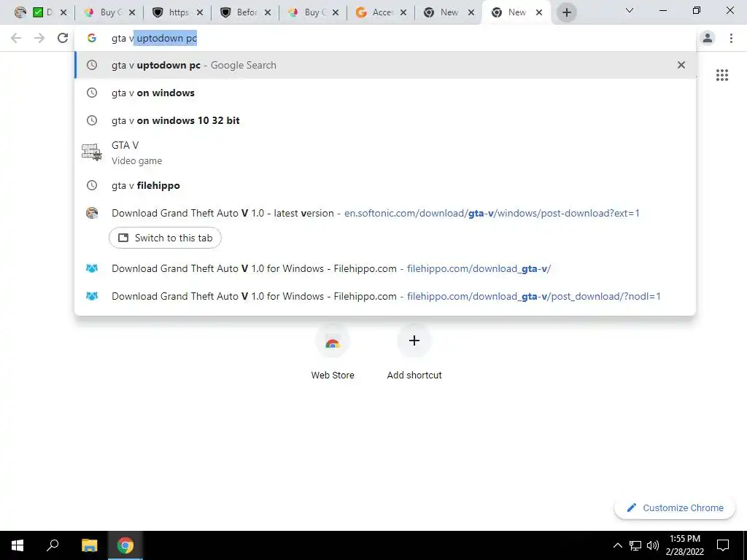This screenshot has width=747, height=560.
Task: Close the 'Befor' tab
Action: [x=268, y=13]
